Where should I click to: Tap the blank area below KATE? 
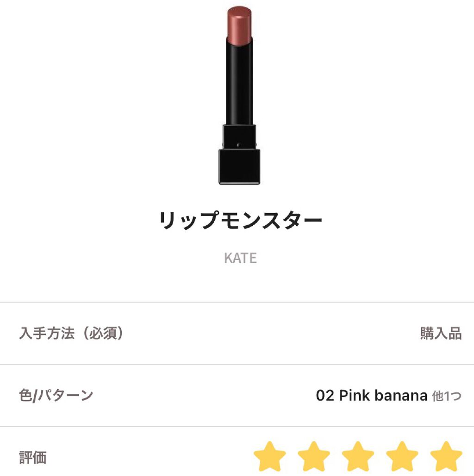point(237,284)
